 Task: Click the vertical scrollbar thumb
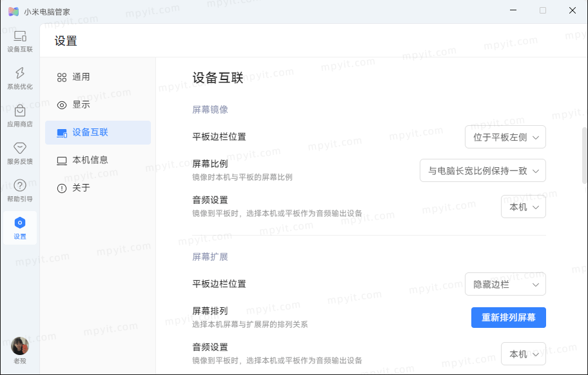tap(584, 156)
